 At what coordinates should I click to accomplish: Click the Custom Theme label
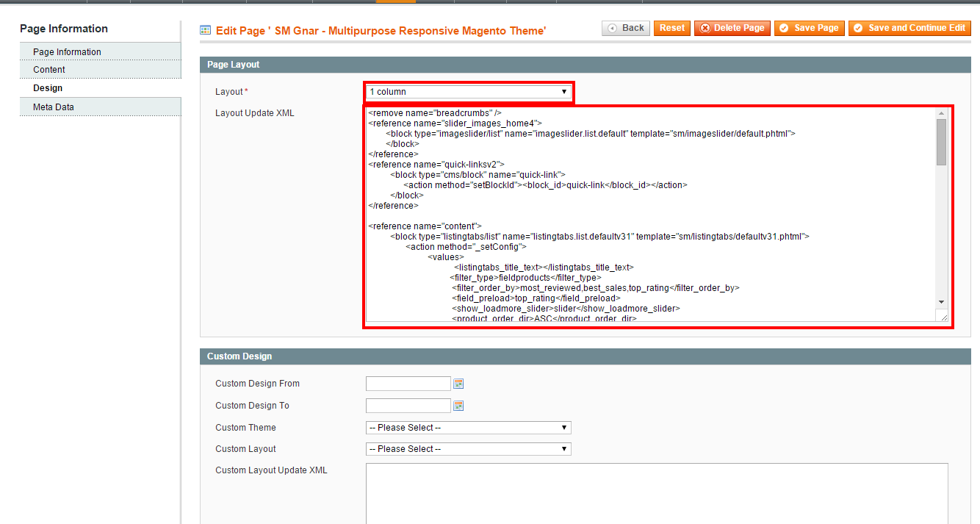tap(245, 428)
